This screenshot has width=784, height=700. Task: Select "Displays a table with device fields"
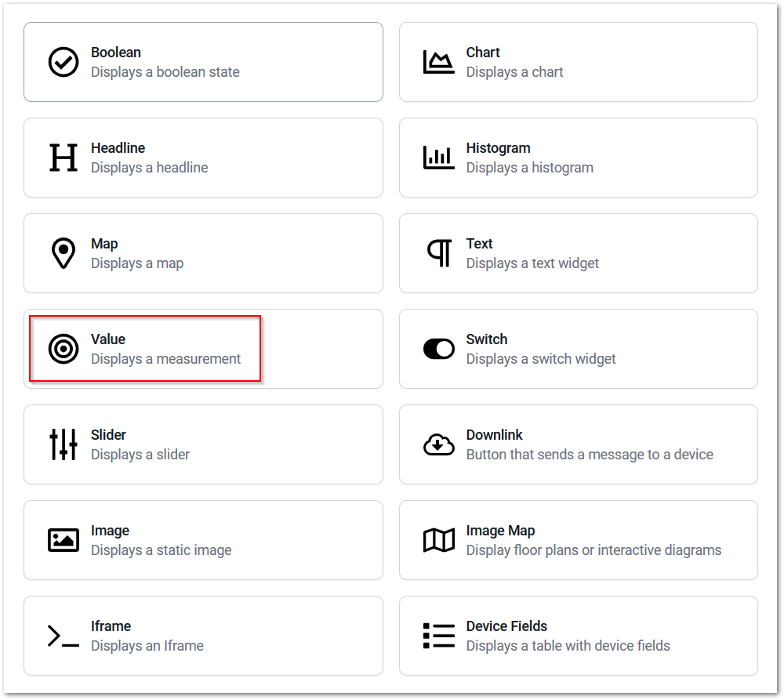568,645
